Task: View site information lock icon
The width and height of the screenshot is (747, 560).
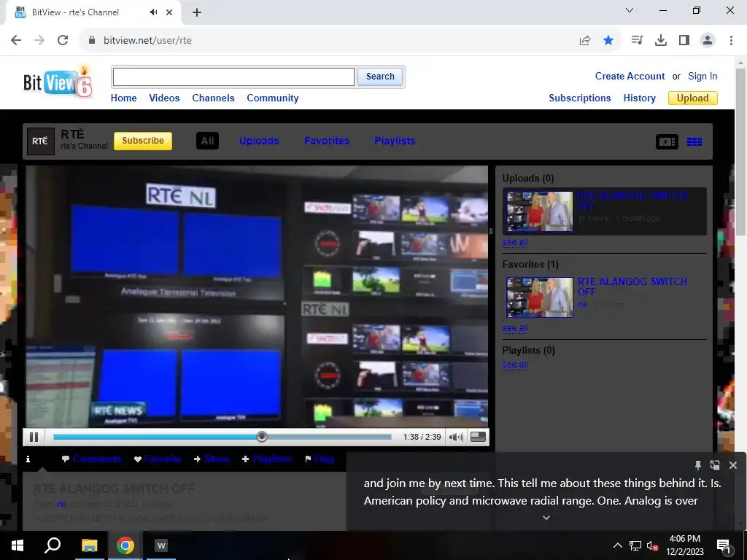Action: coord(92,41)
